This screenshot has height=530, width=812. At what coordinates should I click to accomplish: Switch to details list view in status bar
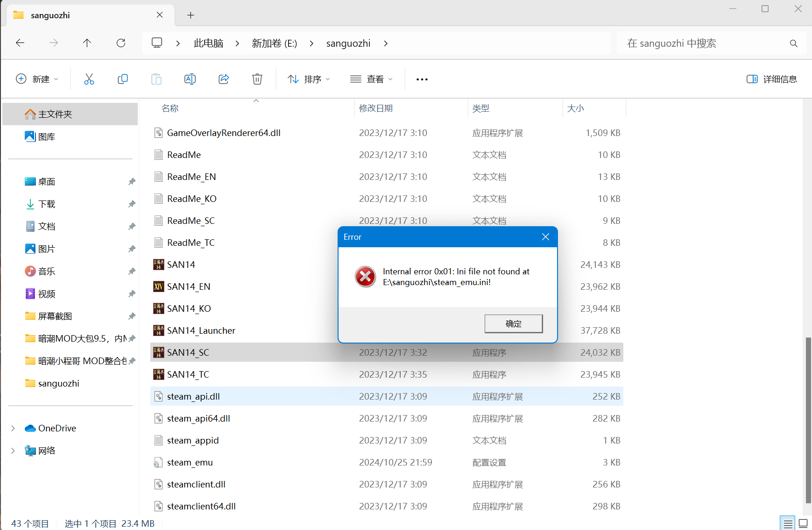pyautogui.click(x=788, y=523)
